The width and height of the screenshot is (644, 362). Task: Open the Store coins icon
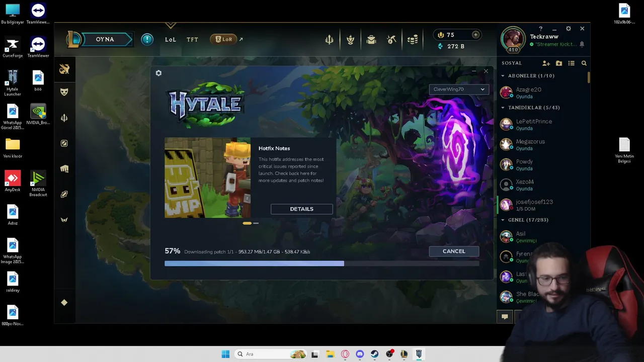(x=413, y=40)
